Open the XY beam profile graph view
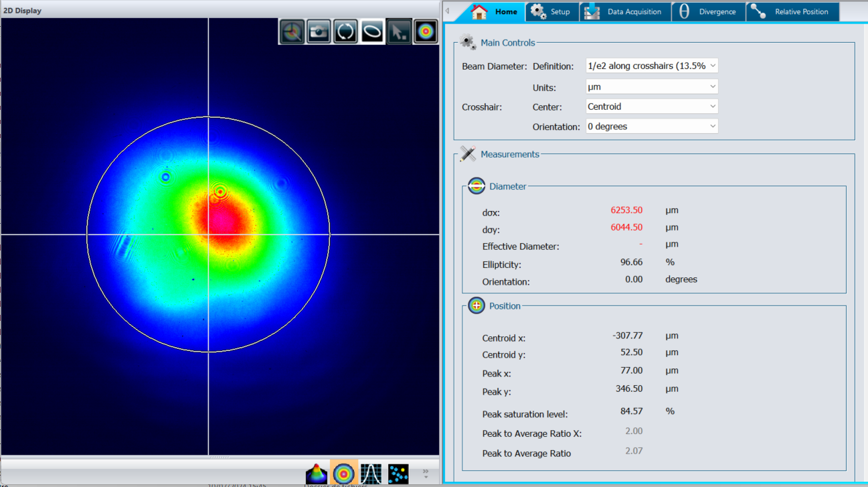The image size is (868, 487). (371, 473)
